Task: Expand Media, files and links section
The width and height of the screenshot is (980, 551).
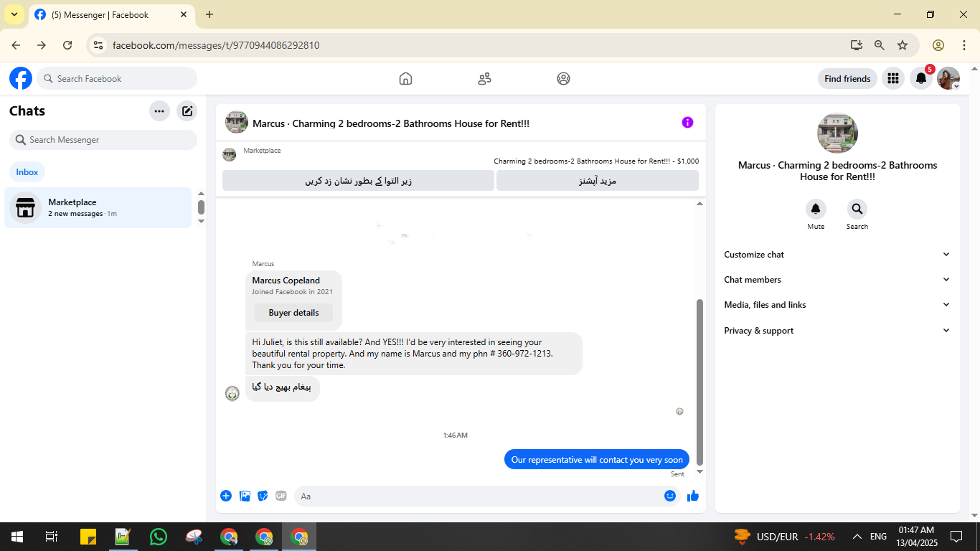Action: click(x=837, y=305)
